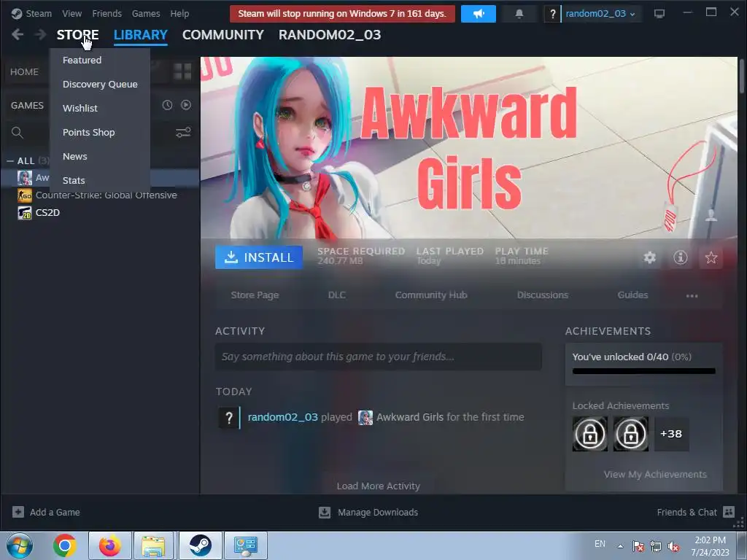Image resolution: width=747 pixels, height=560 pixels.
Task: Click Load More Activity
Action: click(379, 486)
